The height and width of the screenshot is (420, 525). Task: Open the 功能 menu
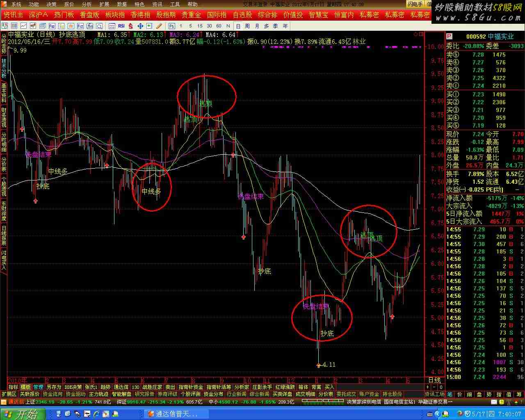tap(34, 4)
